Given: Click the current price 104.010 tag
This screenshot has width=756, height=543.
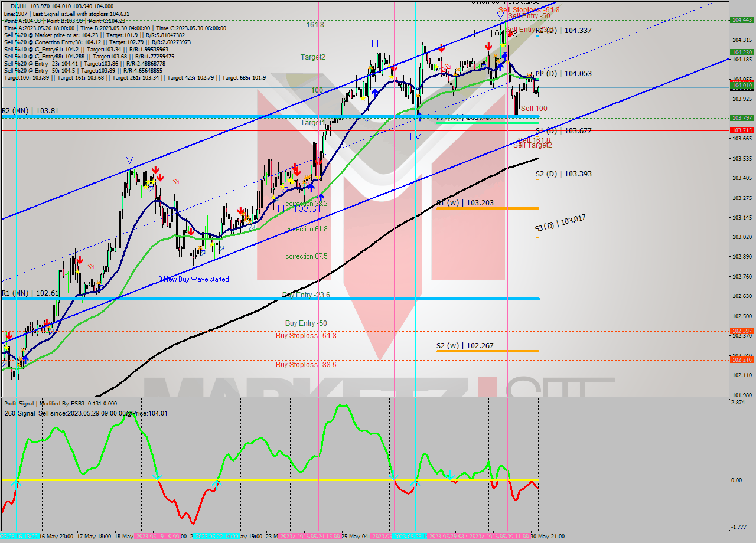Looking at the screenshot, I should (742, 86).
